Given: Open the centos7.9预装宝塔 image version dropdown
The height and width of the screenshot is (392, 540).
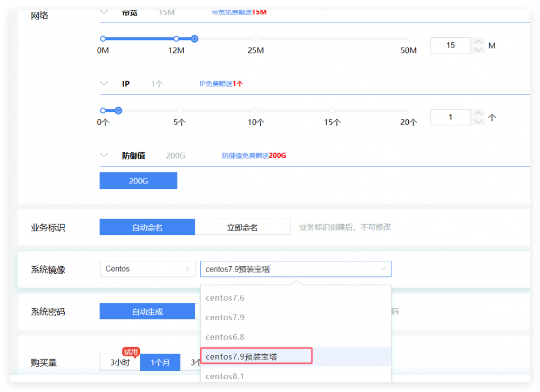Looking at the screenshot, I should click(295, 269).
